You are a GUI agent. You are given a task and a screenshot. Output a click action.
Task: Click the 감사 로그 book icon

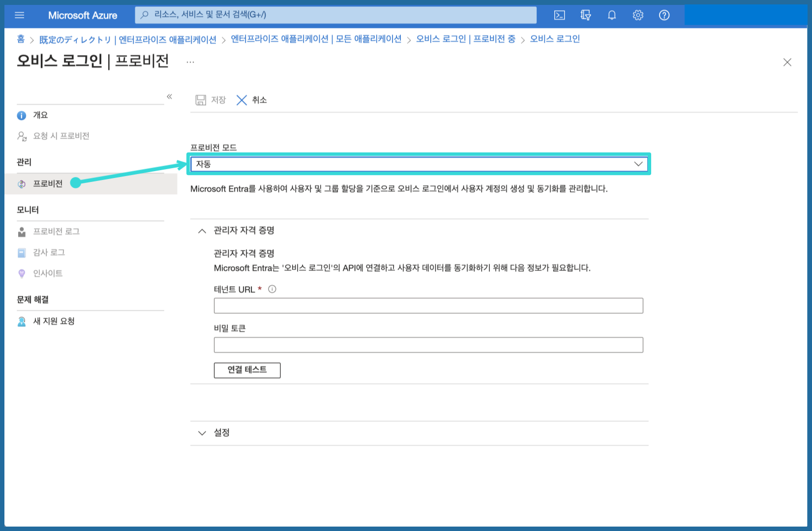[22, 253]
